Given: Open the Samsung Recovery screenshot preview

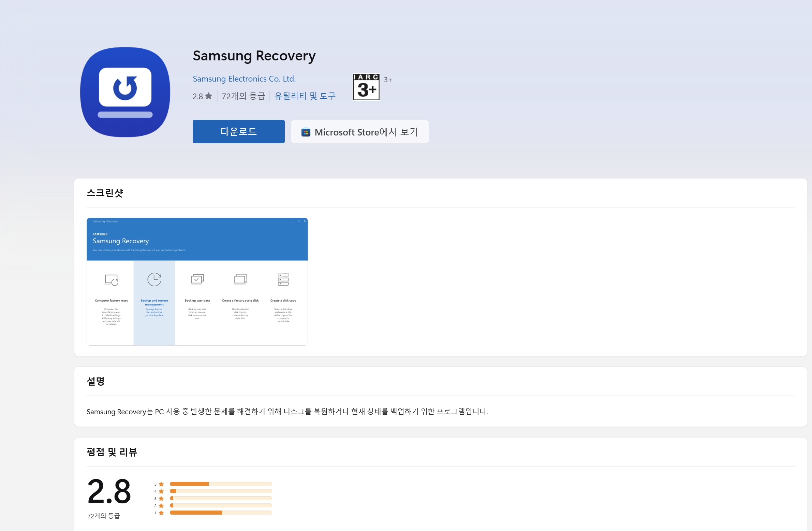Looking at the screenshot, I should tap(197, 281).
